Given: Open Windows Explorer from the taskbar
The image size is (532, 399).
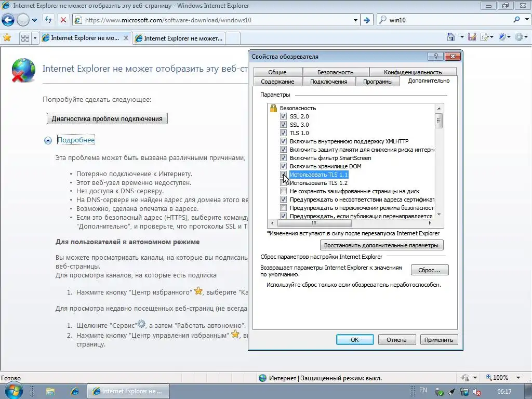Looking at the screenshot, I should point(50,391).
